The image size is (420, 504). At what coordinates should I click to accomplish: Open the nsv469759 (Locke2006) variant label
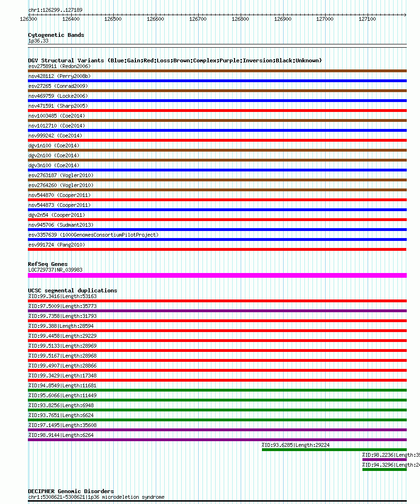58,96
